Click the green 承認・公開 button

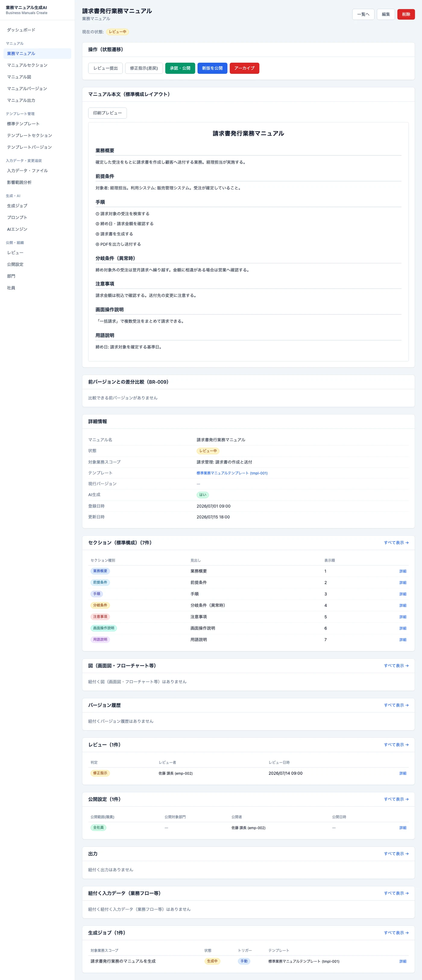180,68
